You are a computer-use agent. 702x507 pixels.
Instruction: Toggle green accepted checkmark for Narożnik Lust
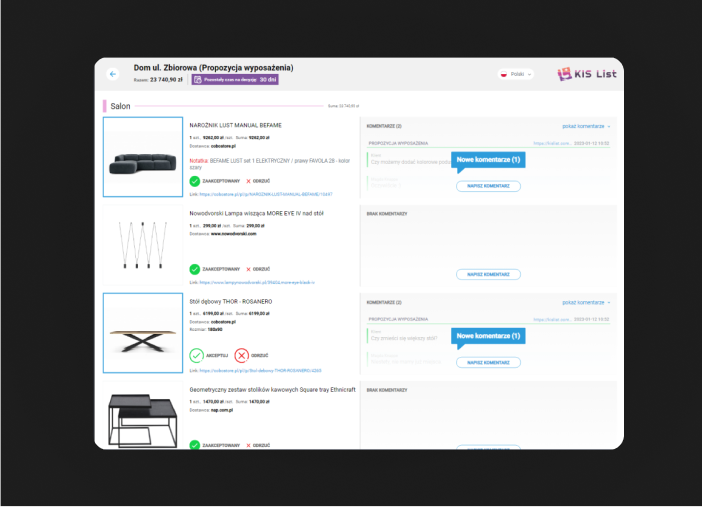click(x=194, y=181)
